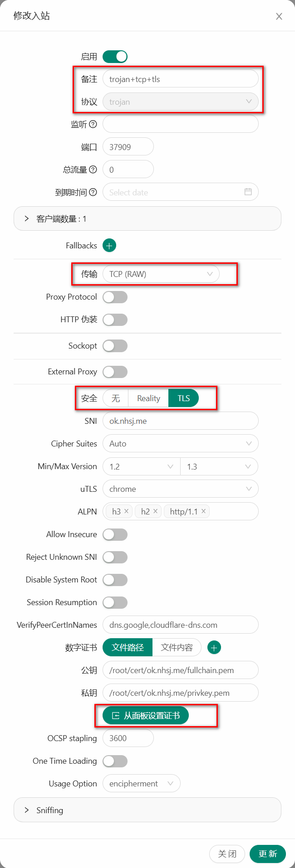Click the SNI input field
295x868 pixels.
pos(180,421)
